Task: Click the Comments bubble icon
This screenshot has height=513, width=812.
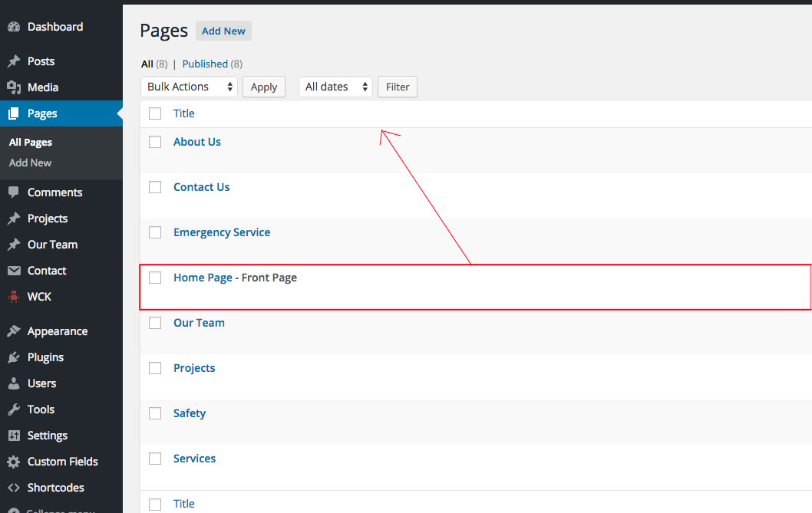Action: tap(15, 192)
